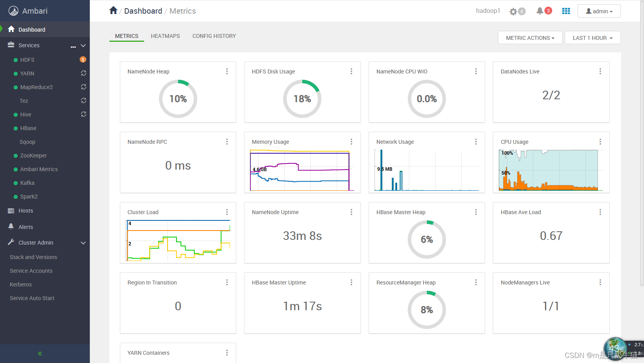Open YARN Containers widget menu
This screenshot has width=644, height=363.
[227, 352]
